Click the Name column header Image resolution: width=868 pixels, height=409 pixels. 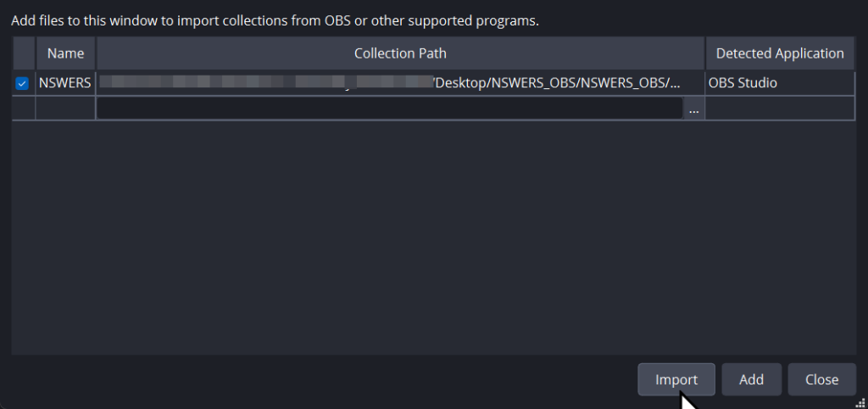(x=65, y=53)
